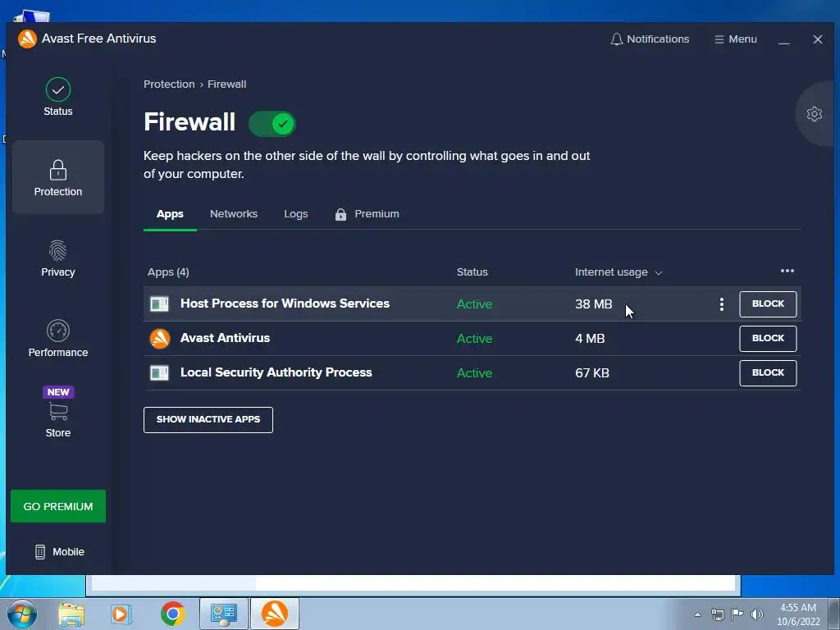This screenshot has height=630, width=840.
Task: Click the taskbar clock
Action: tap(798, 614)
